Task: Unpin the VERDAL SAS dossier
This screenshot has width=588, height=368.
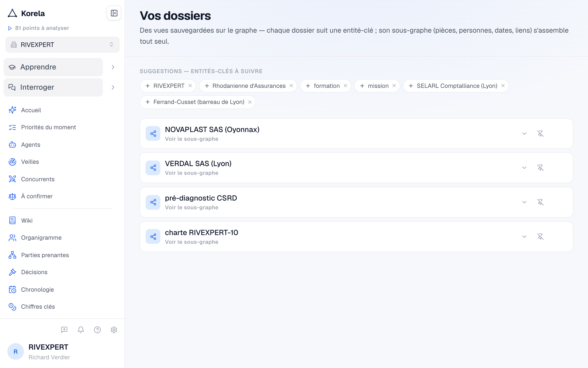Action: 540,168
